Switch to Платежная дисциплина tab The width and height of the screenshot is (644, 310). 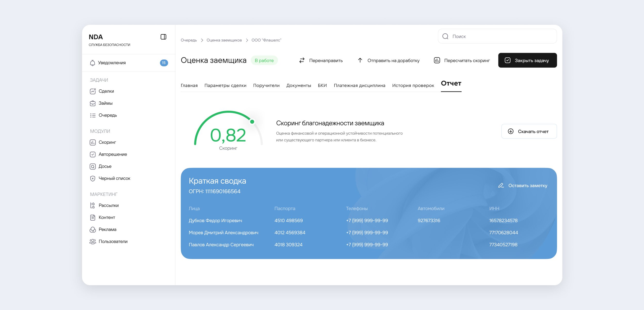[x=359, y=86]
